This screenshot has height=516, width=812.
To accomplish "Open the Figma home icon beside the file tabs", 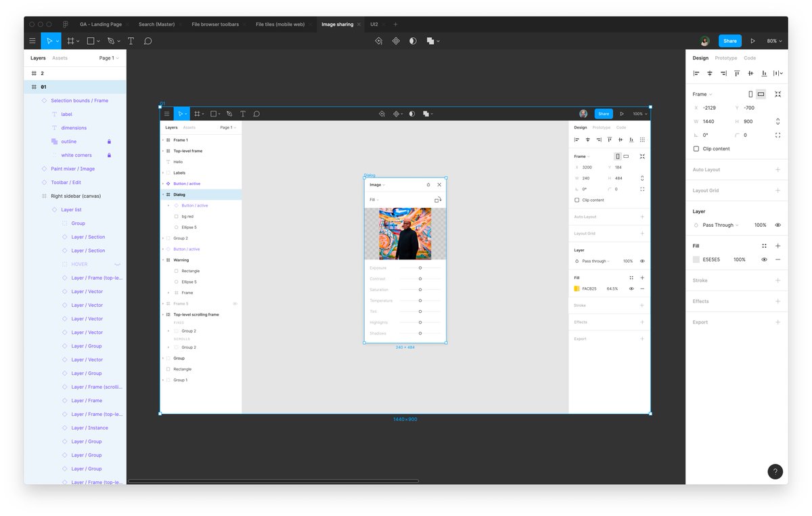I will 66,24.
